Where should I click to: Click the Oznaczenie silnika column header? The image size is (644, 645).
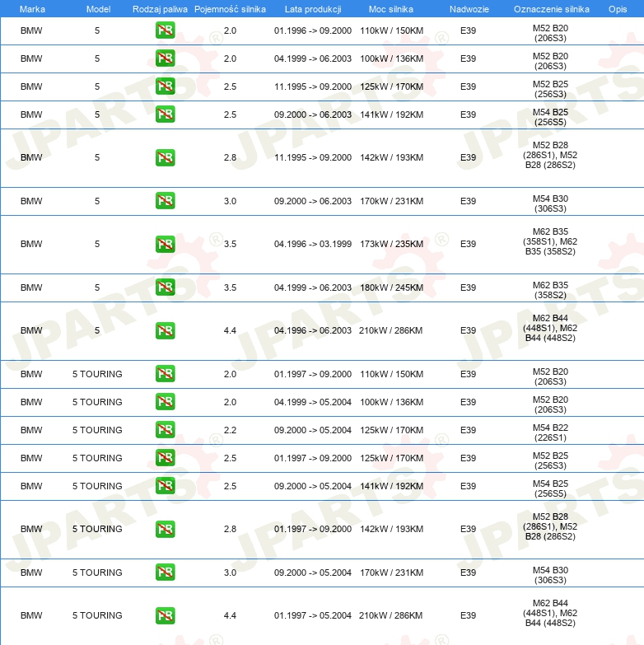[551, 8]
